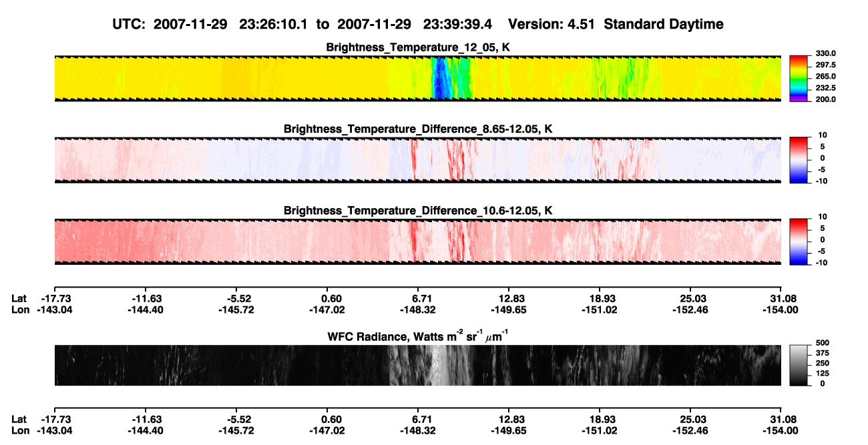Screen dimensions: 868x445
Task: Click the title 'Brightness_Temperature_12_05, K'
Action: click(x=418, y=47)
